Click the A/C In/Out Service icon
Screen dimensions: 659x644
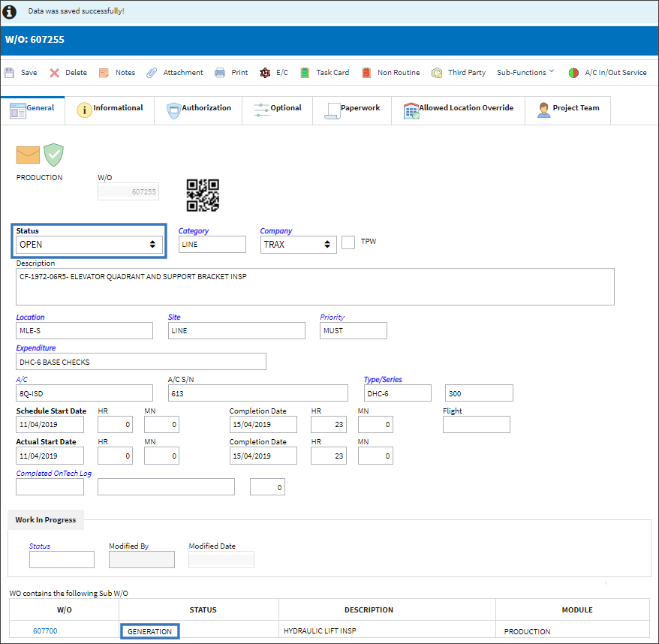click(x=573, y=73)
